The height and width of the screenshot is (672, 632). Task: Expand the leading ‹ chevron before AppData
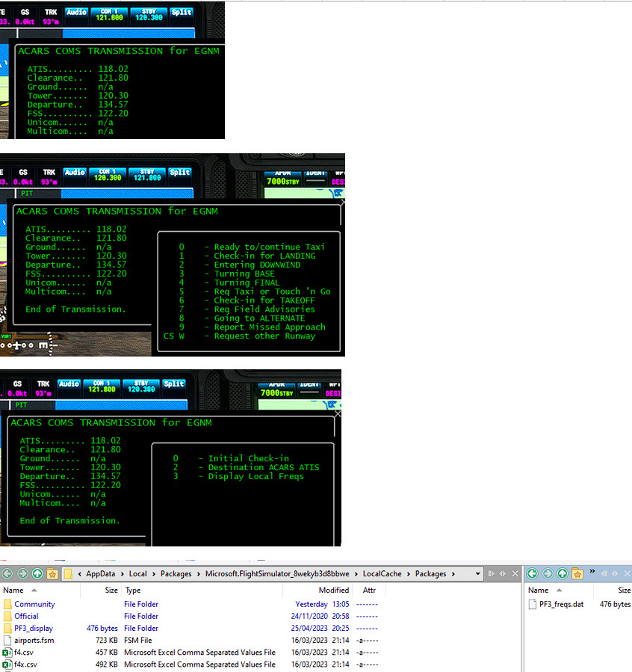coord(80,574)
